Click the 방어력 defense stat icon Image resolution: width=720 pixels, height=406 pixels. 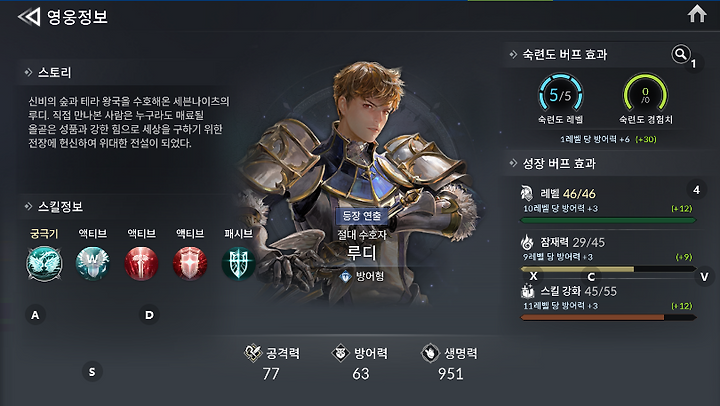[x=340, y=353]
